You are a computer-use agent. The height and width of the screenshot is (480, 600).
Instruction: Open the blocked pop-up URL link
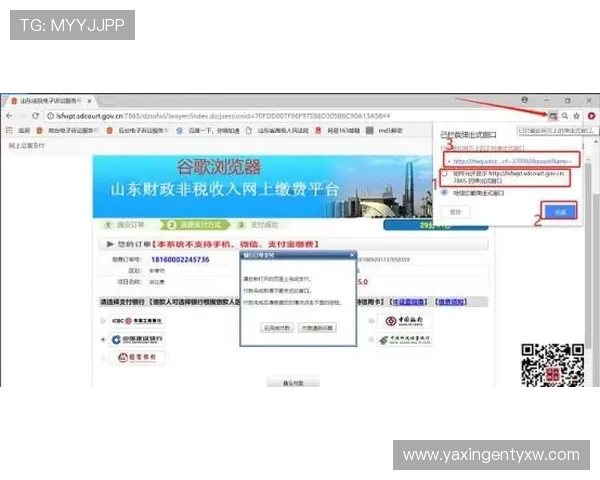coord(512,161)
